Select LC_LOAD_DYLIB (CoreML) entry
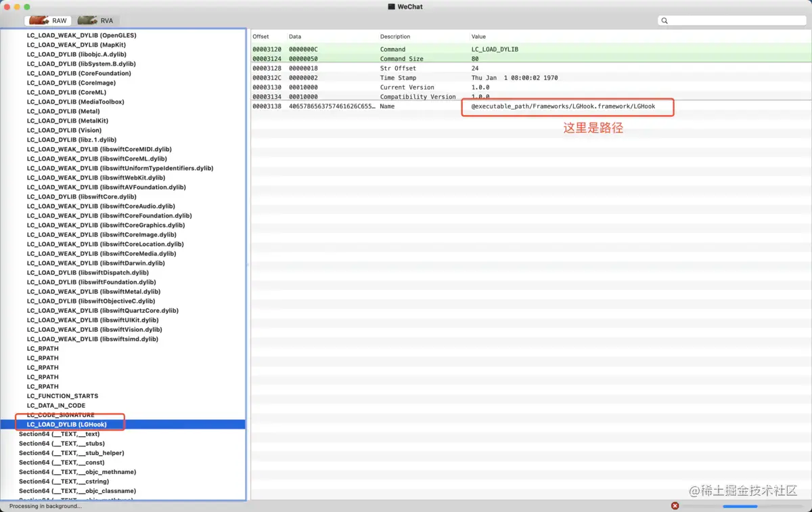Viewport: 812px width, 512px height. click(66, 92)
